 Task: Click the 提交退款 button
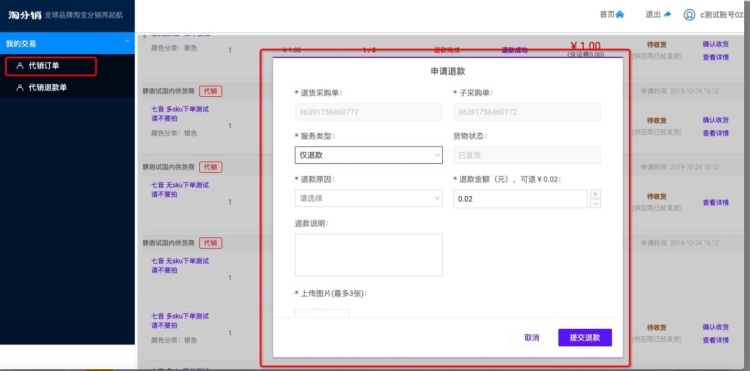tap(585, 338)
